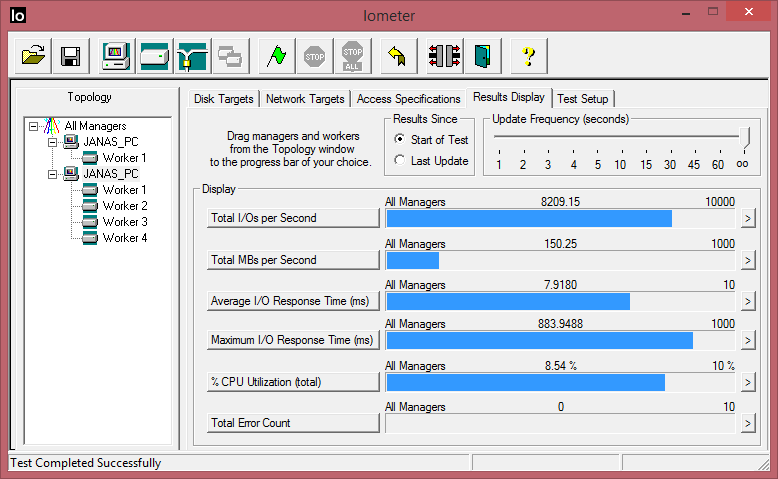Click the % CPU Utilization progress bar

click(x=560, y=383)
